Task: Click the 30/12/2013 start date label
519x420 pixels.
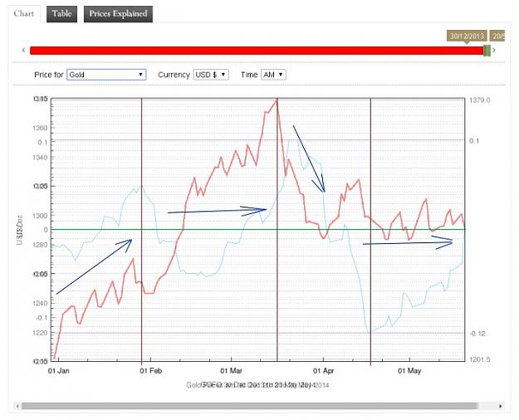Action: point(467,36)
